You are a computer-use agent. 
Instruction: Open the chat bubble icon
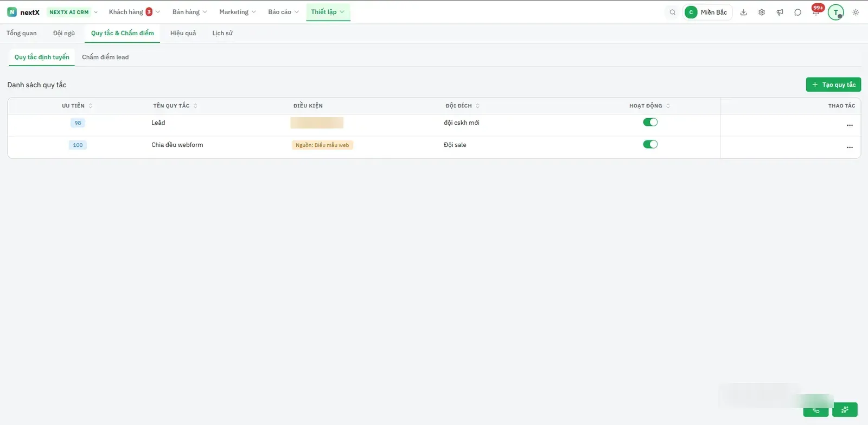(797, 12)
